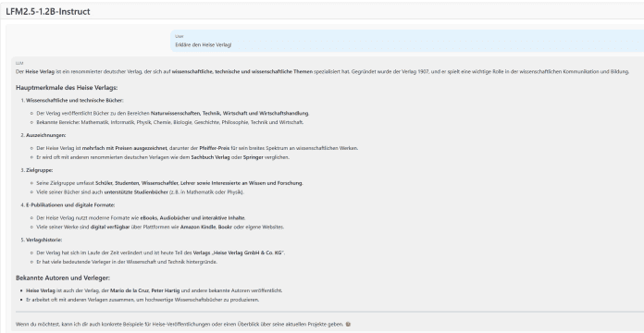644x333 pixels.
Task: Click bullet comparing with 'Sachbuch Verlag oder Springer'
Action: [163, 157]
